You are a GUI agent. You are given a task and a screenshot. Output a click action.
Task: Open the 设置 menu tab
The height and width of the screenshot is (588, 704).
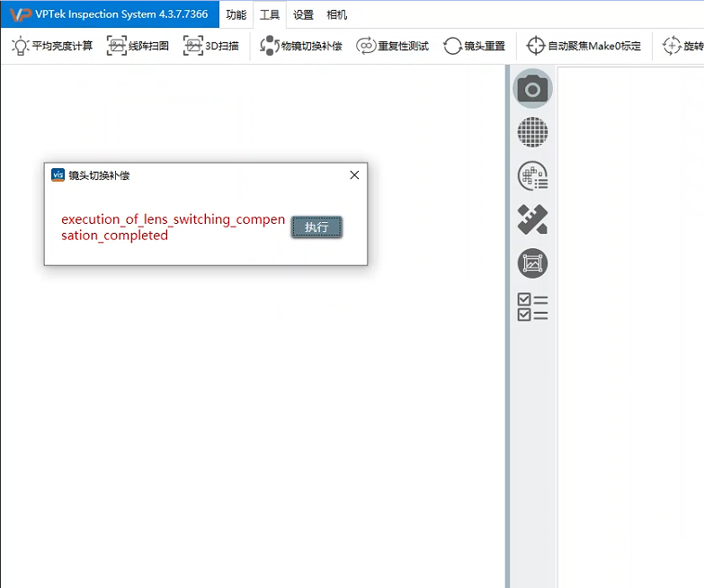[303, 14]
